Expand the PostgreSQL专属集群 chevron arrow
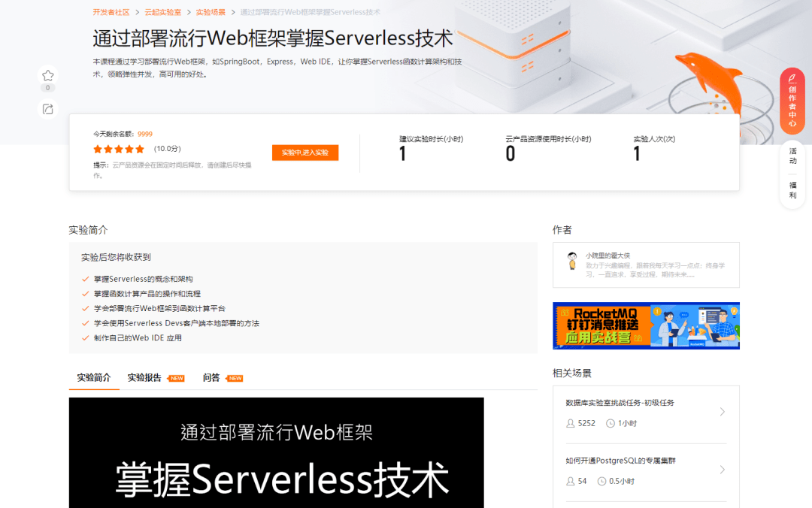The width and height of the screenshot is (812, 508). 722,470
